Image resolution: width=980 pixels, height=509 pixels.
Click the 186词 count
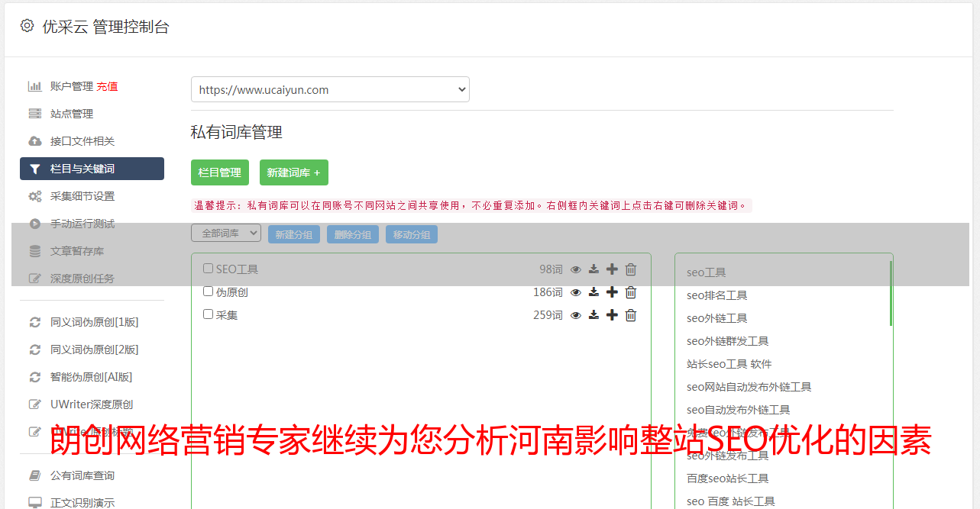pyautogui.click(x=548, y=292)
